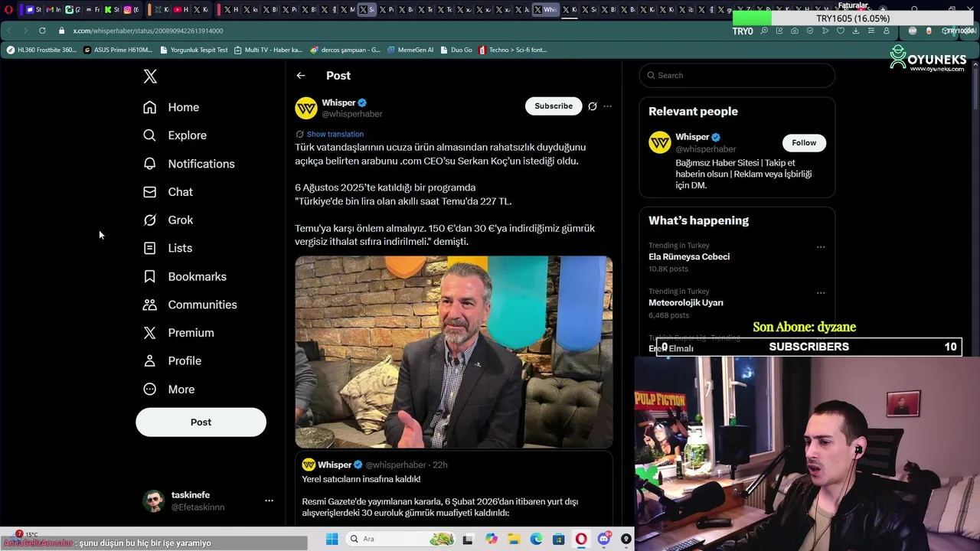The height and width of the screenshot is (551, 980).
Task: Click the X search field
Action: pos(737,75)
